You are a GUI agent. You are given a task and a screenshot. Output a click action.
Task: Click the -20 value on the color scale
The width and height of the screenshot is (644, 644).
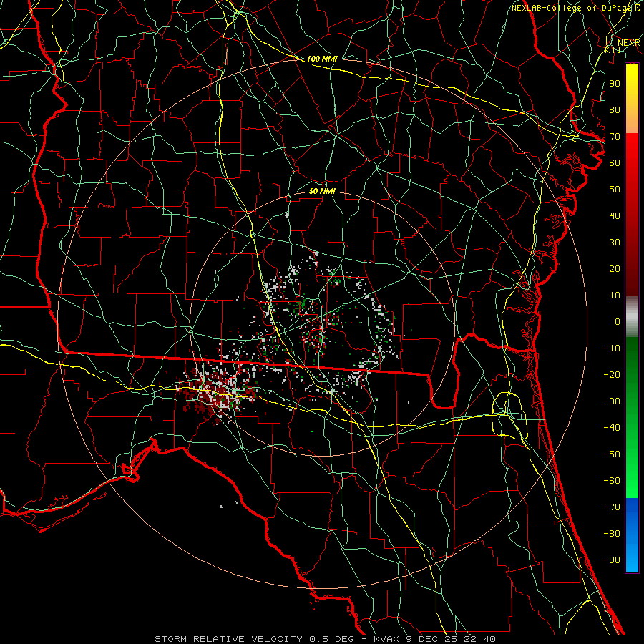[x=612, y=375]
